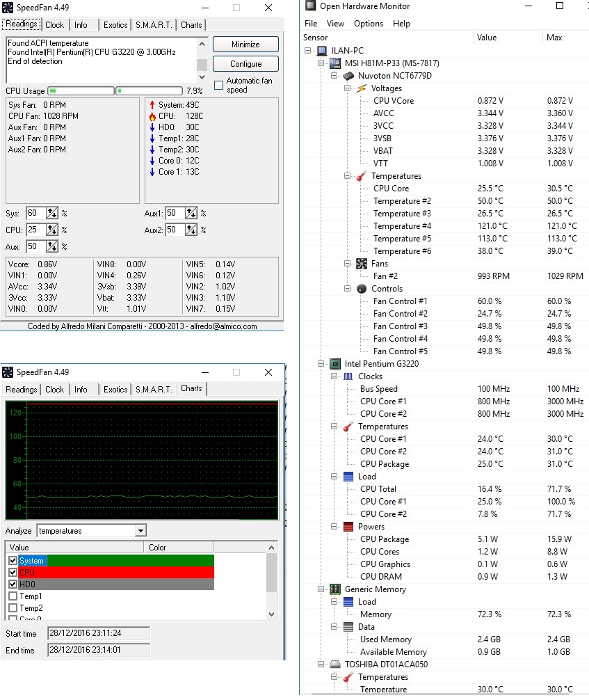Screen dimensions: 589x700
Task: Click the Max column header
Action: (565, 38)
